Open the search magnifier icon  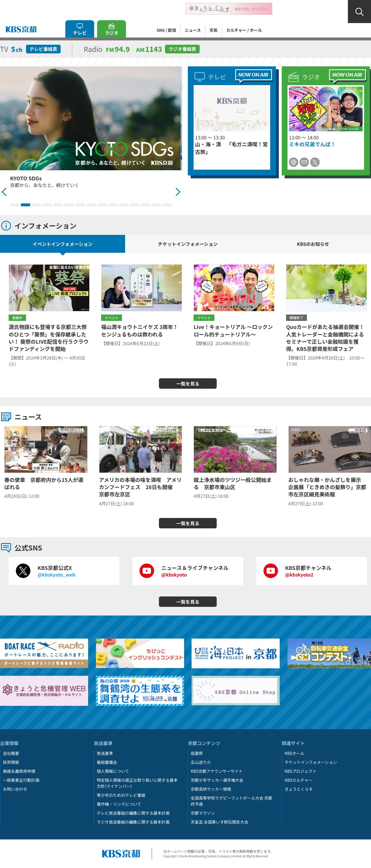(x=359, y=12)
